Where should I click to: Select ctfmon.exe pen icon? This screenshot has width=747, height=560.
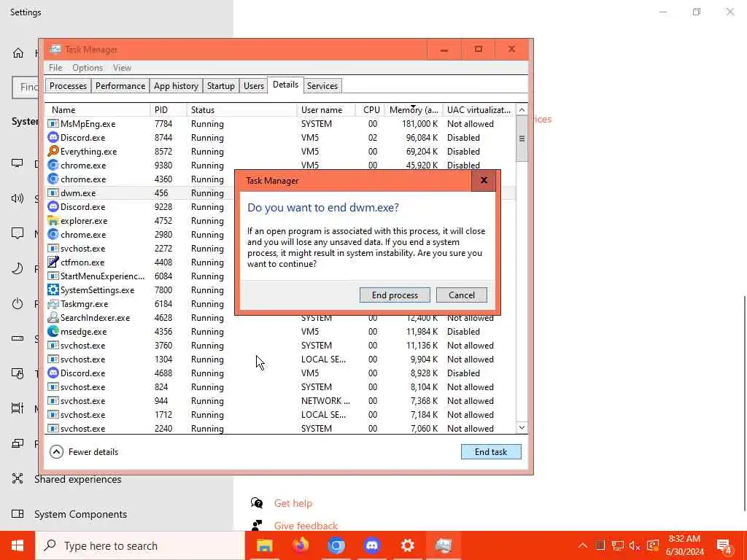pos(53,262)
